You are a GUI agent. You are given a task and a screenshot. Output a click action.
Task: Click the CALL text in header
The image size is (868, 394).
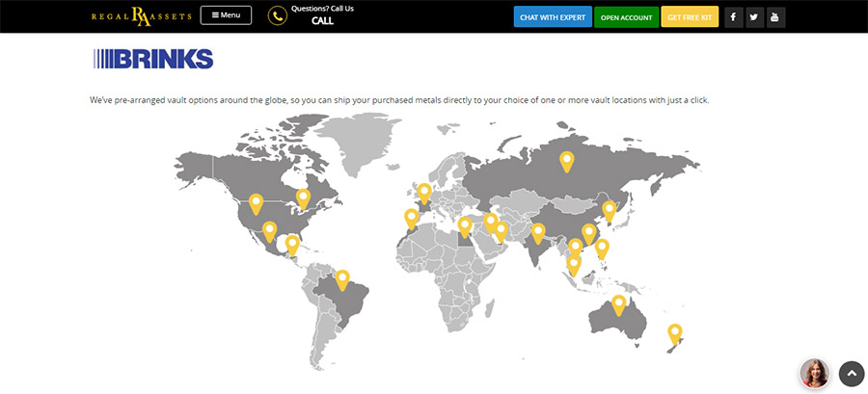[x=322, y=21]
